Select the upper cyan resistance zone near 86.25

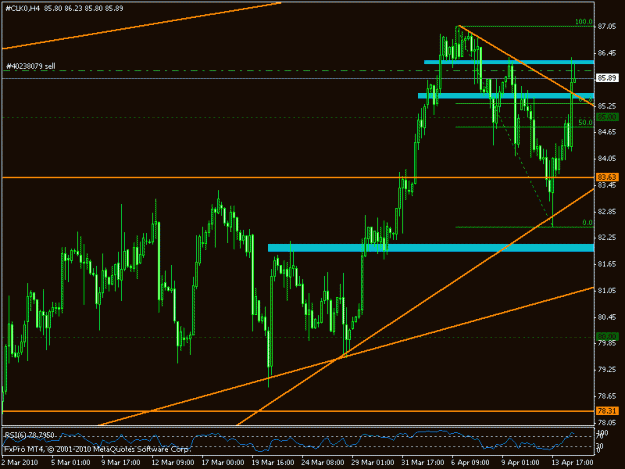[x=509, y=62]
